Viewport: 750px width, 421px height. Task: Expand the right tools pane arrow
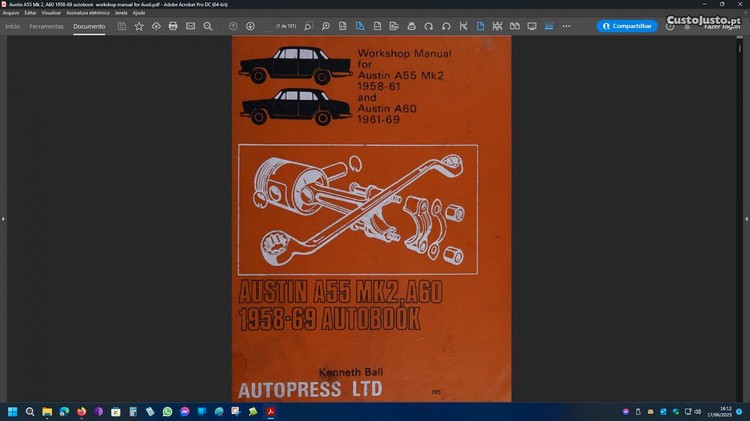click(745, 218)
